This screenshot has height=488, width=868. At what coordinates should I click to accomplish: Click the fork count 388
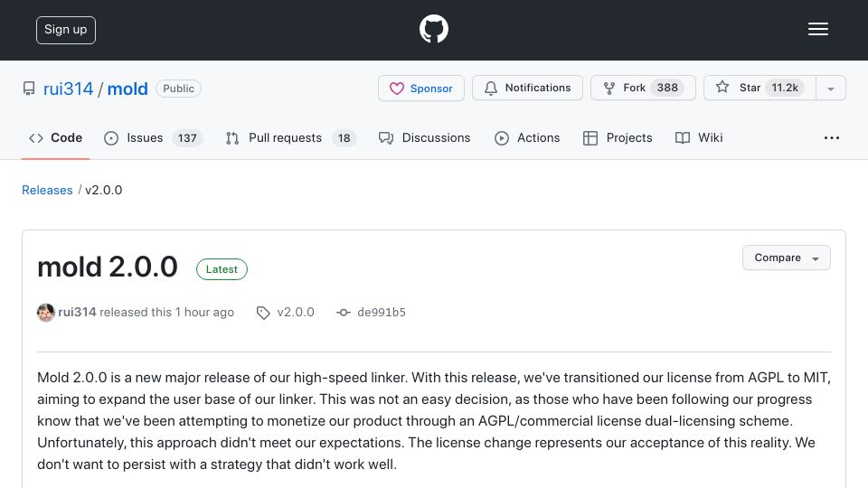click(x=667, y=88)
